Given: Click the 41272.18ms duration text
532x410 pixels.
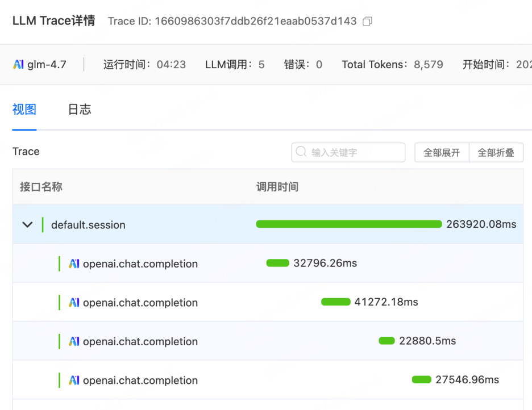Looking at the screenshot, I should click(386, 302).
